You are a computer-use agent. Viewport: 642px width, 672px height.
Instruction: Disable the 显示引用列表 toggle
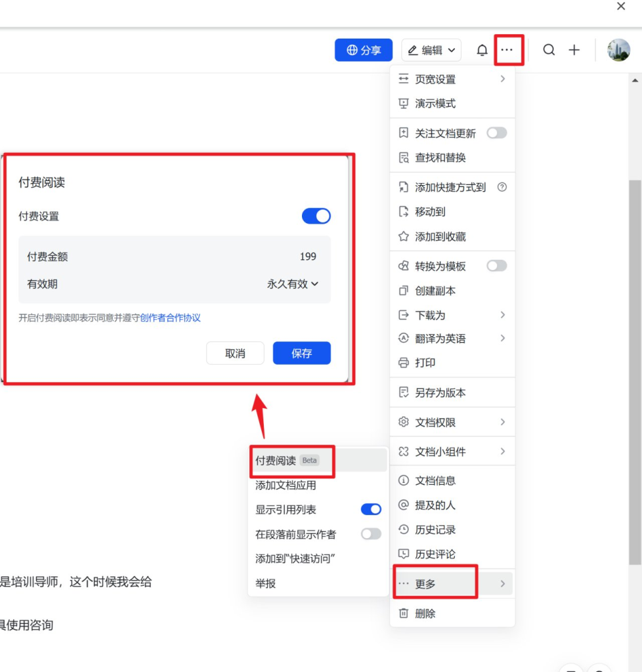click(x=370, y=509)
